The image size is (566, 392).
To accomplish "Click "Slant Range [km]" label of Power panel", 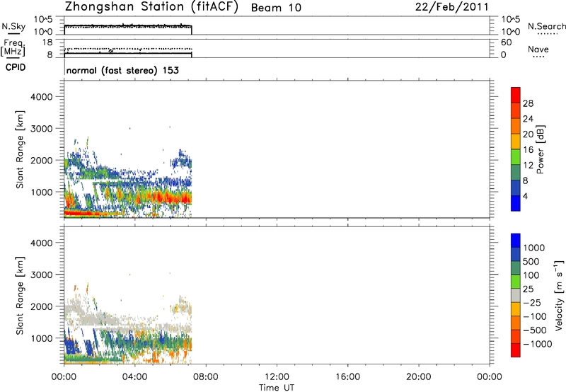I will (20, 149).
